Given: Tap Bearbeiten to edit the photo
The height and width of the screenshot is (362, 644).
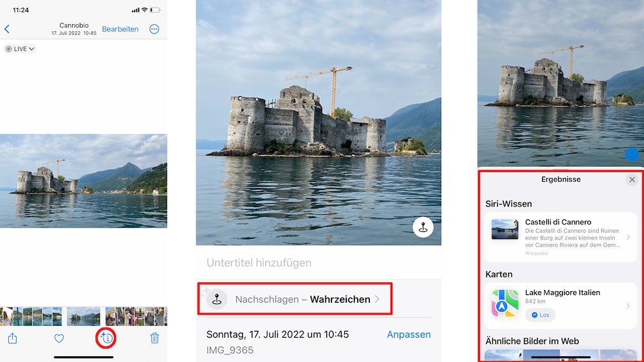Looking at the screenshot, I should 120,29.
